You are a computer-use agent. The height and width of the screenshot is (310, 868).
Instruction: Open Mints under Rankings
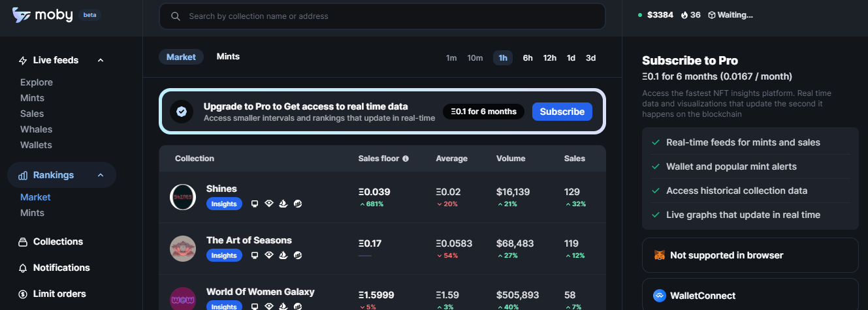tap(32, 213)
